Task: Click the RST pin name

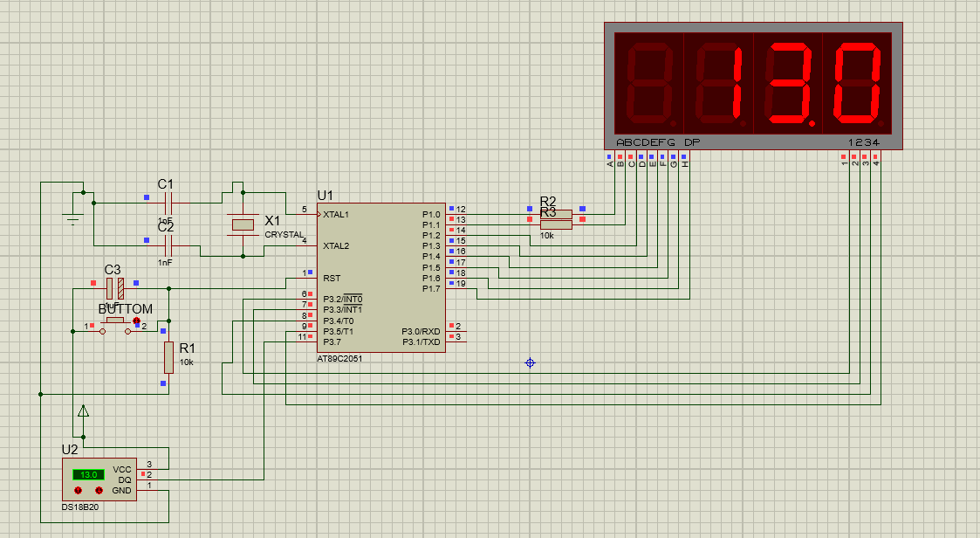Action: [x=332, y=278]
